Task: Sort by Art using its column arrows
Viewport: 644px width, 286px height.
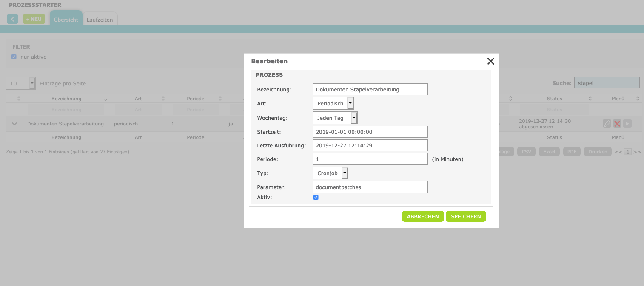Action: tap(163, 99)
